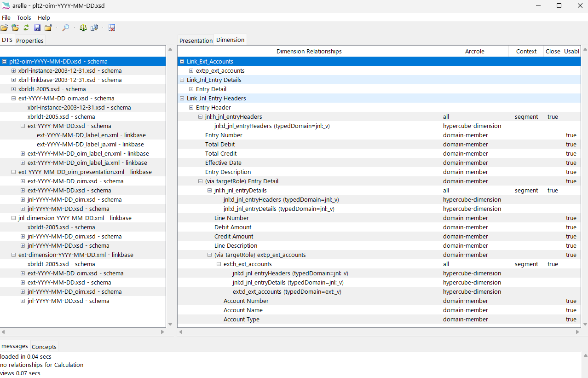Collapse the Link_Jnl_Entry Headers group

coord(182,98)
